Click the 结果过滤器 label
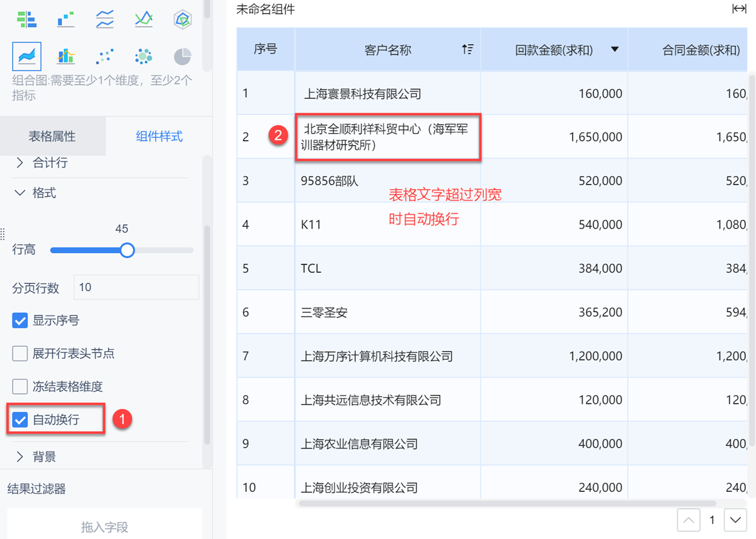Viewport: 756px width, 539px height. pos(37,489)
